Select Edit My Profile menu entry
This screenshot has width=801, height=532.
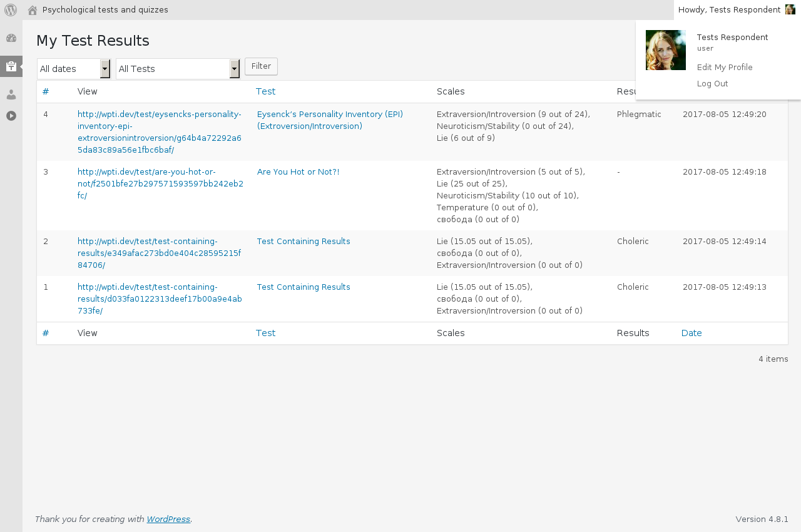coord(725,68)
